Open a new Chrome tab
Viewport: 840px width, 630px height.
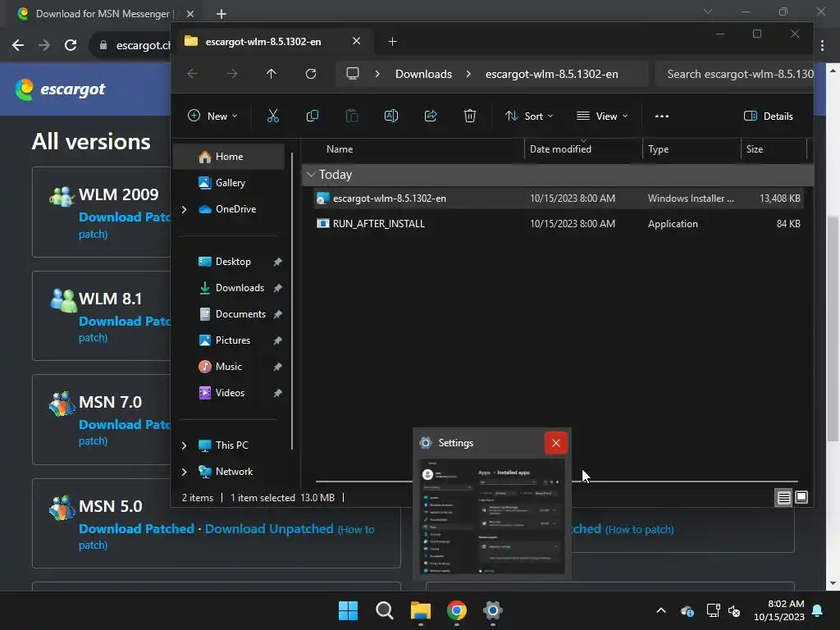[x=221, y=13]
